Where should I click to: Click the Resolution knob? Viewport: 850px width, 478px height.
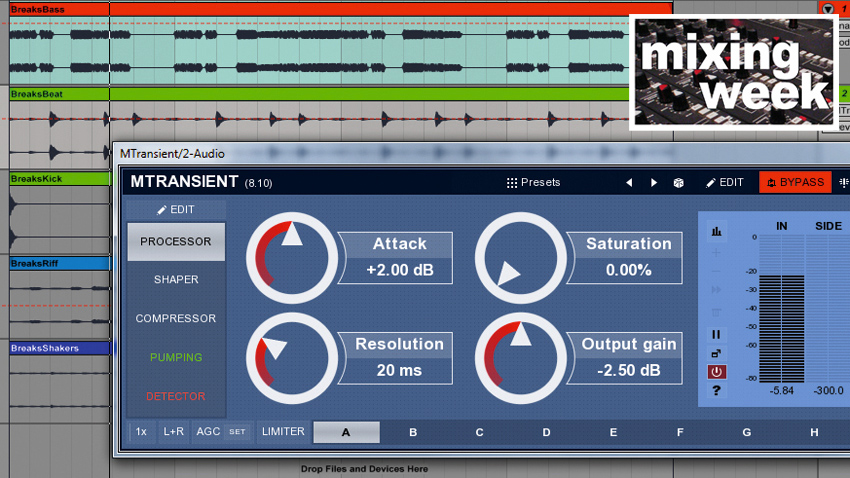[x=292, y=358]
